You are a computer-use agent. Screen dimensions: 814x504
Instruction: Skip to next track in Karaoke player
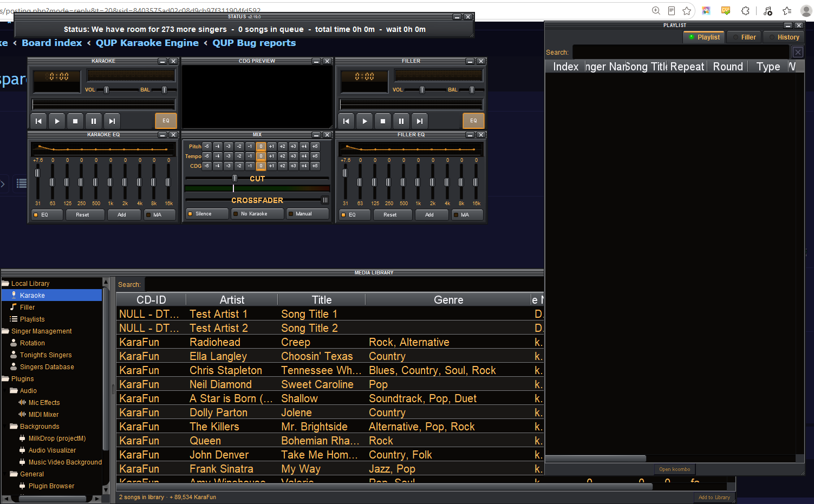(112, 121)
